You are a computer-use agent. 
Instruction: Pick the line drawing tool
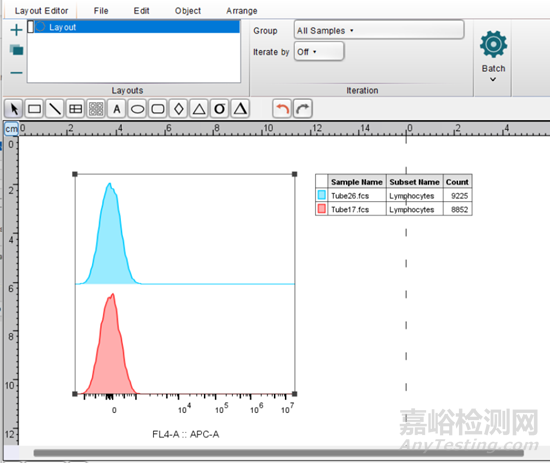point(55,109)
